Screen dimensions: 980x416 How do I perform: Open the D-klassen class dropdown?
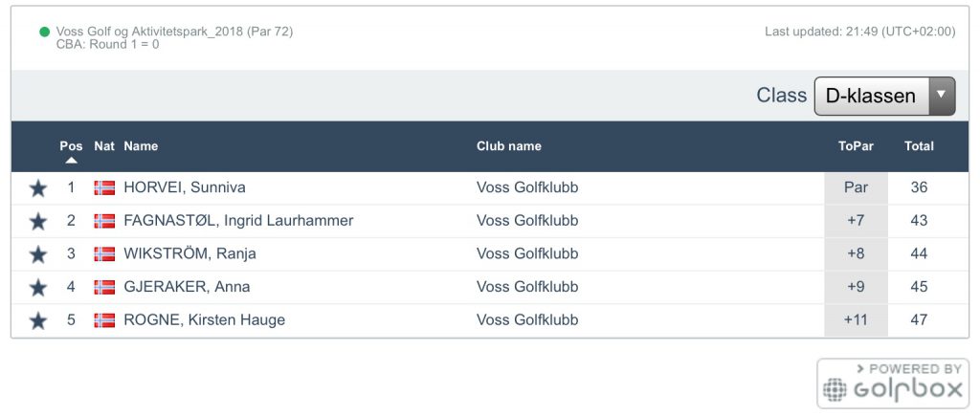[x=871, y=96]
